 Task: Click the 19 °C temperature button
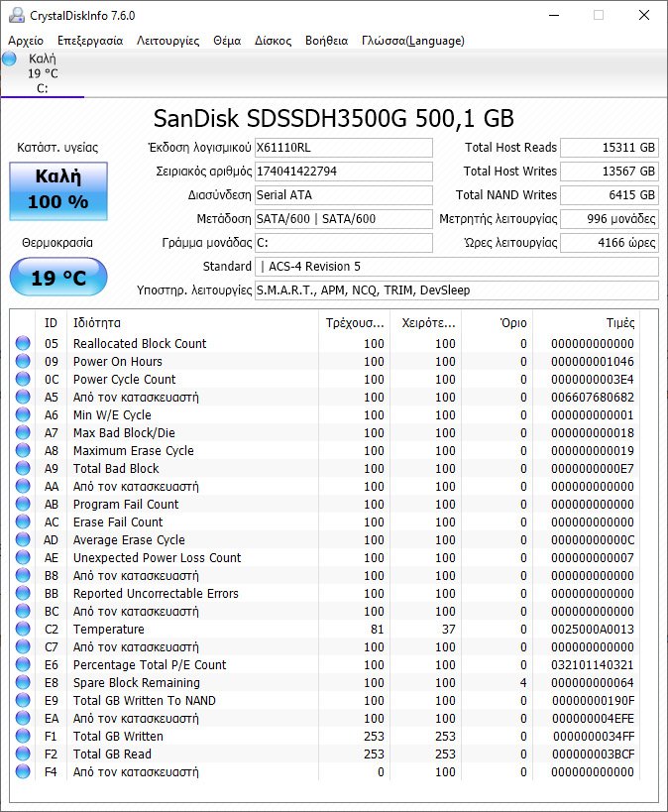(x=58, y=277)
